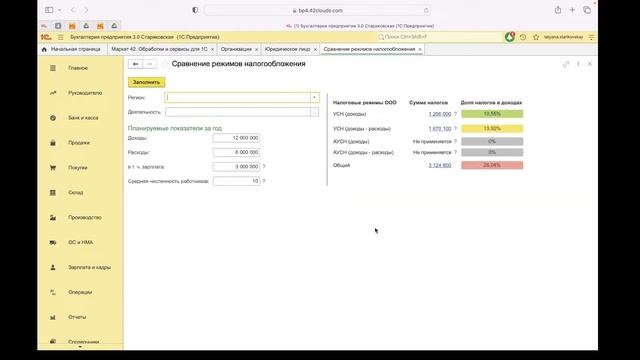
Task: Show hint for УСН (доходы - расходы)
Action: coord(456,129)
